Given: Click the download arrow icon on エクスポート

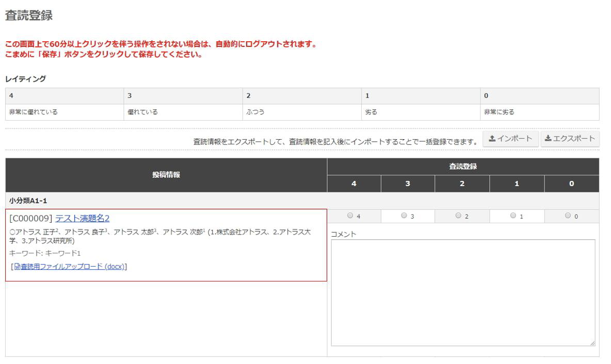Looking at the screenshot, I should click(x=548, y=139).
